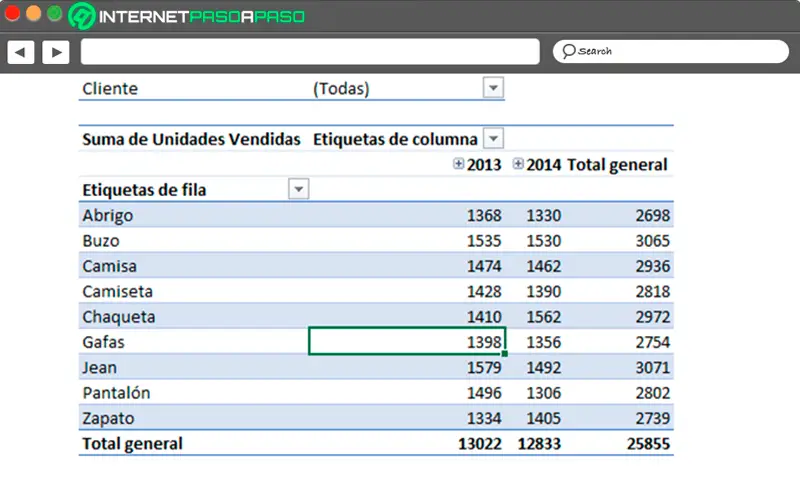Click the red window close dot
Screen dimensions: 800x500
point(12,14)
